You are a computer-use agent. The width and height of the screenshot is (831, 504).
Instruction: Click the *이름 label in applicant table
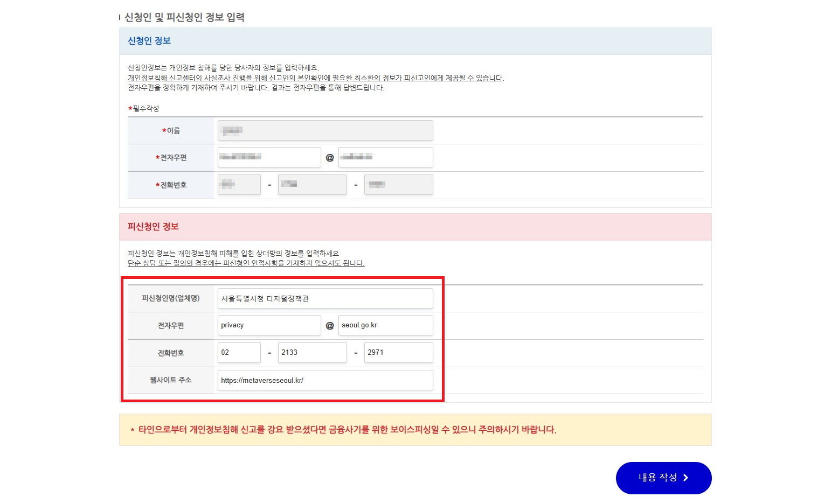click(171, 131)
